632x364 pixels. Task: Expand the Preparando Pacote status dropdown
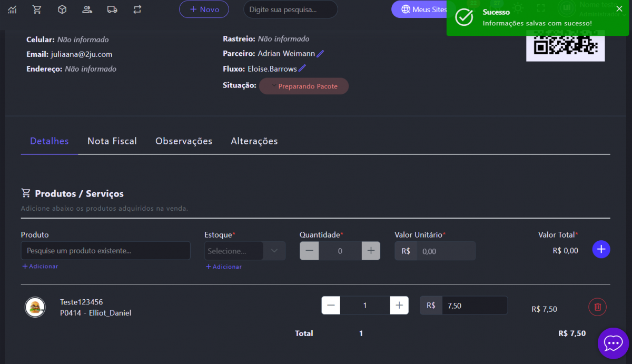click(304, 86)
